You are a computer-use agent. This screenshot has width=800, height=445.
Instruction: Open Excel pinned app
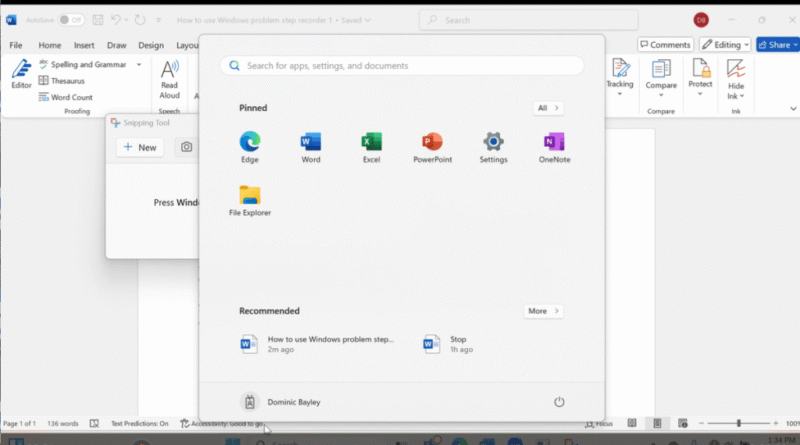click(x=371, y=147)
